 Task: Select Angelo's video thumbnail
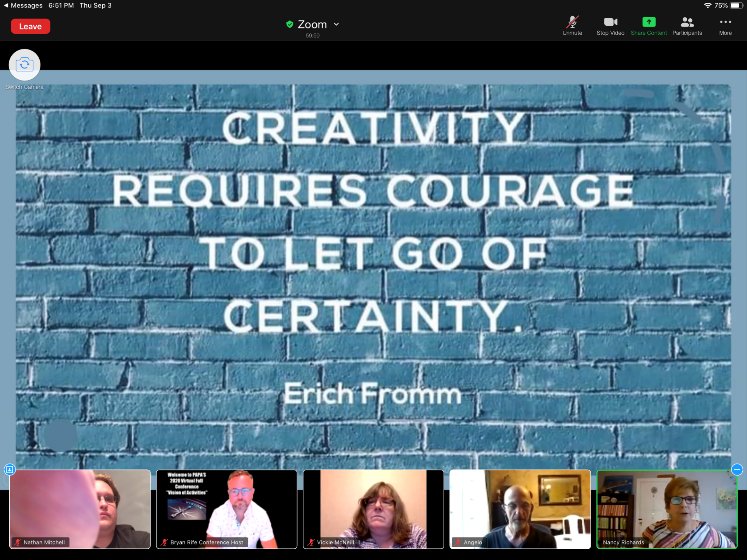tap(520, 509)
